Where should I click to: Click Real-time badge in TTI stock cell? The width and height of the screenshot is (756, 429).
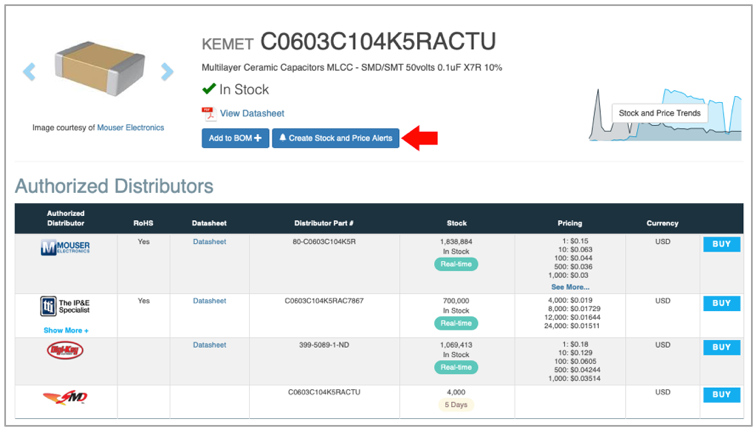456,323
